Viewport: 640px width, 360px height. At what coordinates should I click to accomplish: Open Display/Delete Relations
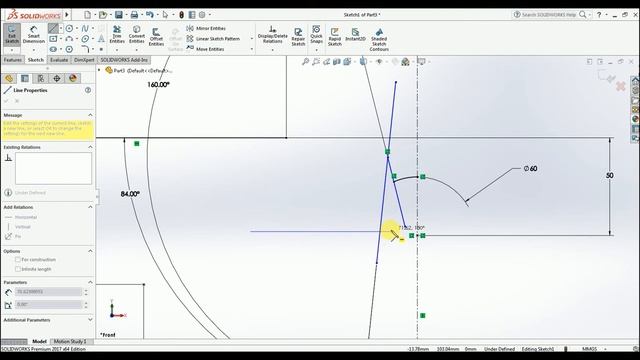coord(272,34)
